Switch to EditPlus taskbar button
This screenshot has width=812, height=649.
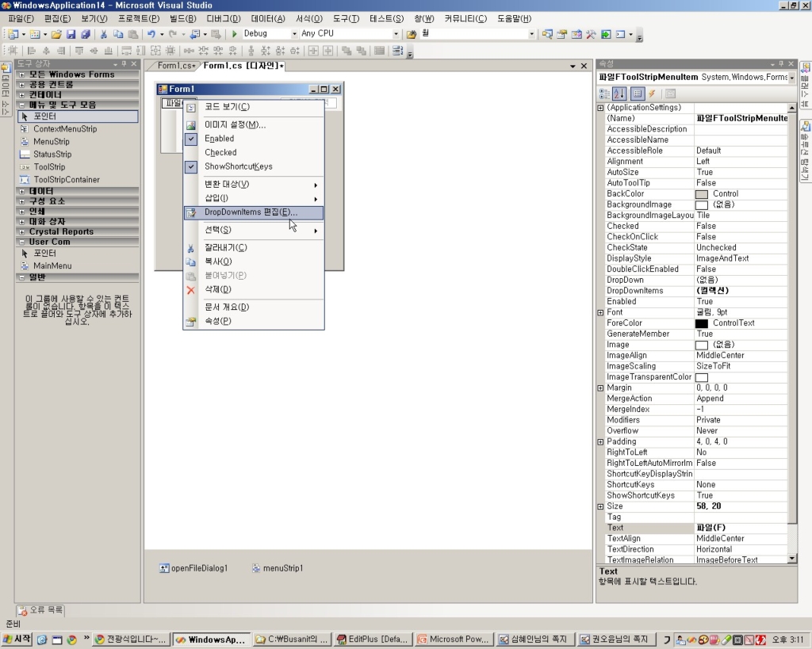[x=373, y=639]
